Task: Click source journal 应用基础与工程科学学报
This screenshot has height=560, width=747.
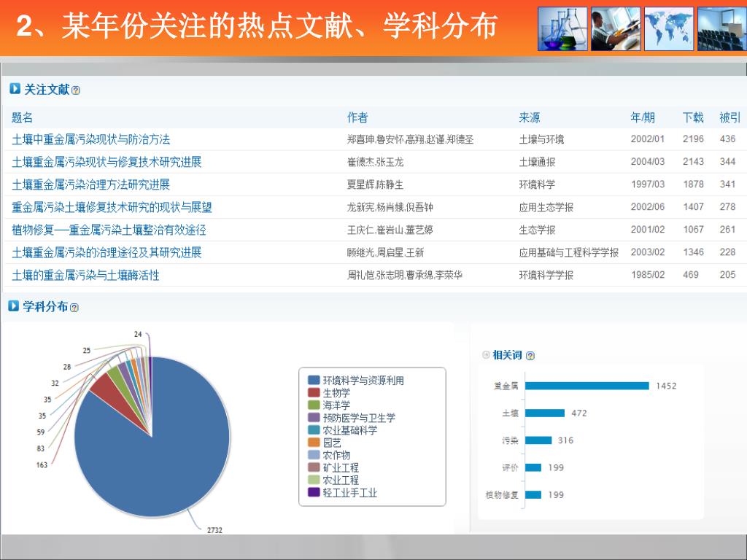Action: coord(568,252)
